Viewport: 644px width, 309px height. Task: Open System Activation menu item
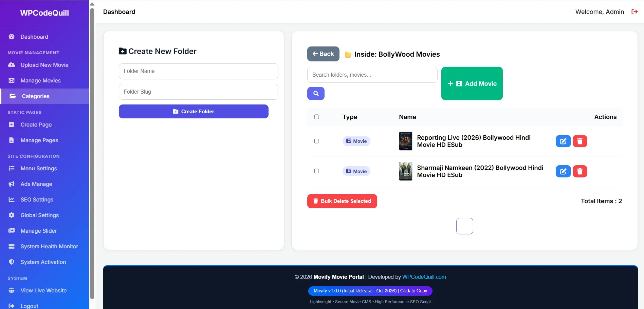click(44, 262)
